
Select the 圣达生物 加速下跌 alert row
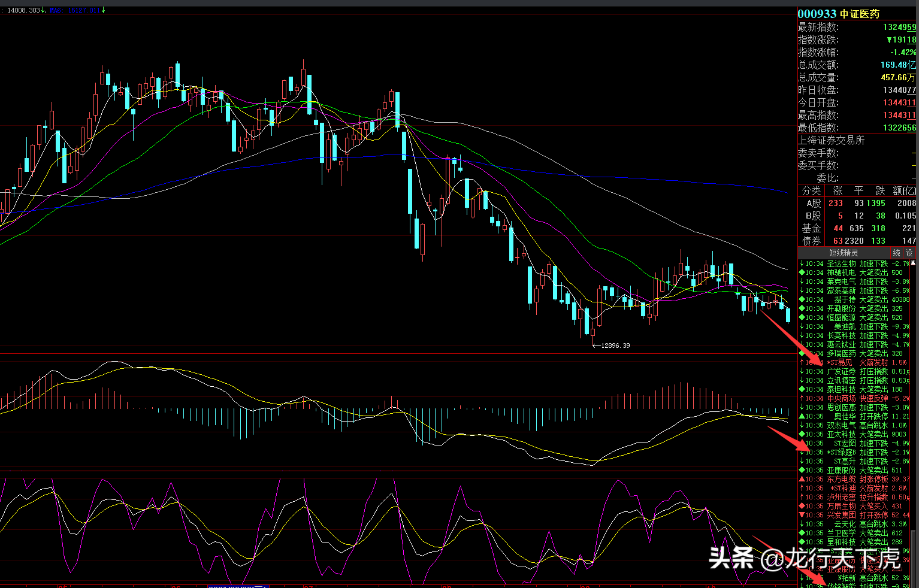854,263
